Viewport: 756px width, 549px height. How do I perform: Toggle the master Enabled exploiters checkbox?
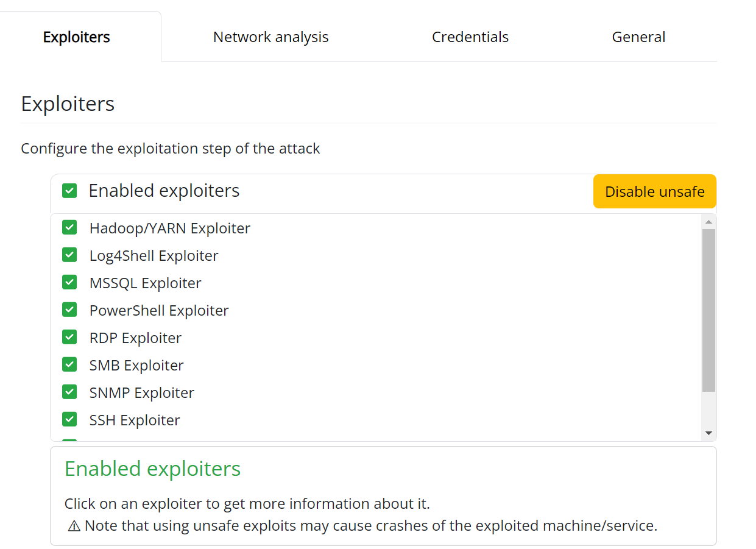[69, 191]
